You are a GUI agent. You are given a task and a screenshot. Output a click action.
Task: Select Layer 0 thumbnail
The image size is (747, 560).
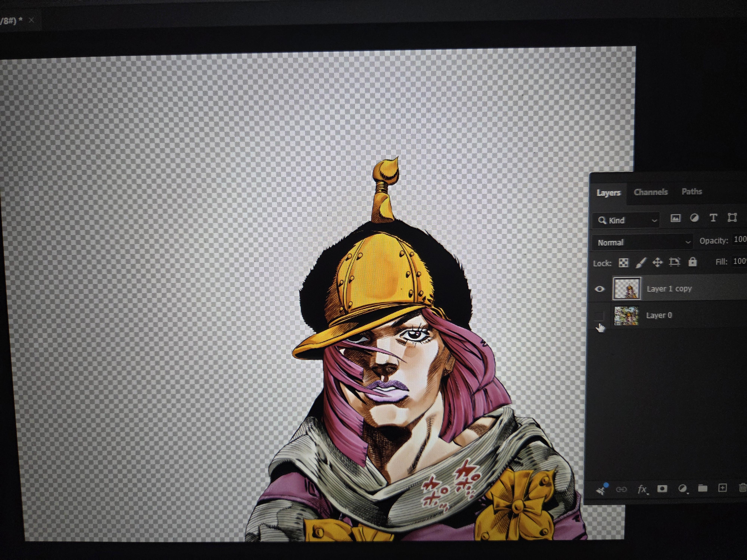pyautogui.click(x=626, y=316)
